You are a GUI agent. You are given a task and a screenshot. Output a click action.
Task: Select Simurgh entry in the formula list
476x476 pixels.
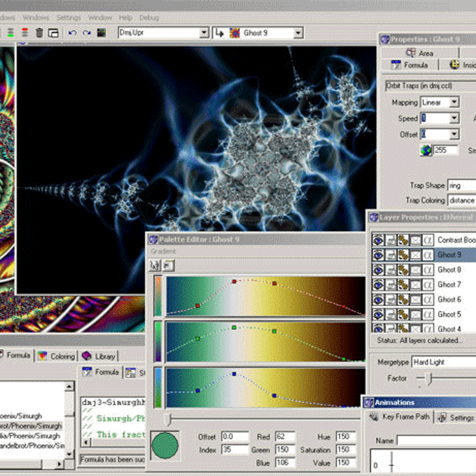click(x=32, y=426)
